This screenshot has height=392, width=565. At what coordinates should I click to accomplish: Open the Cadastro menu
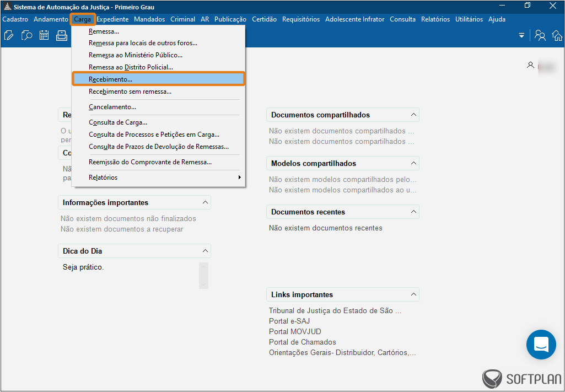click(x=15, y=19)
